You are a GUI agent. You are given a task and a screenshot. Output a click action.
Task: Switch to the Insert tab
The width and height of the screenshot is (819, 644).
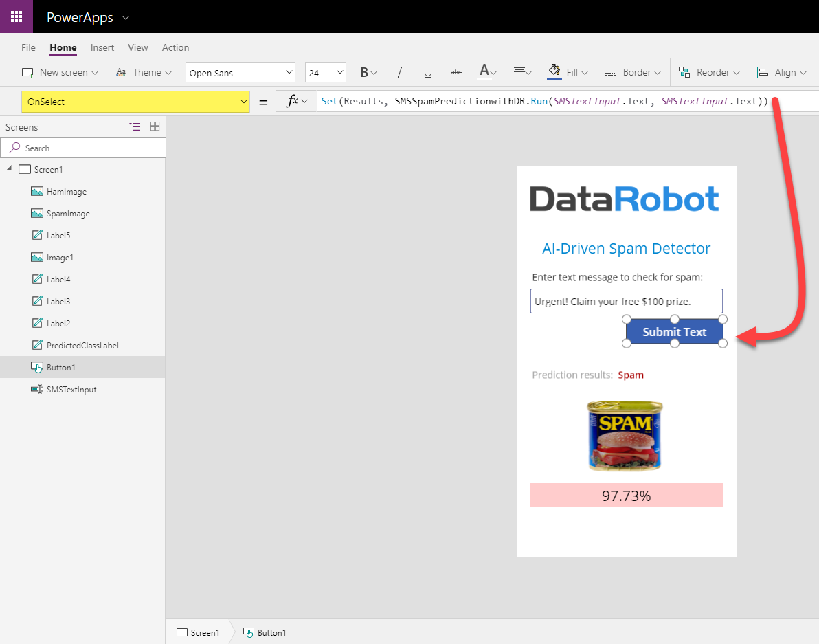click(102, 47)
